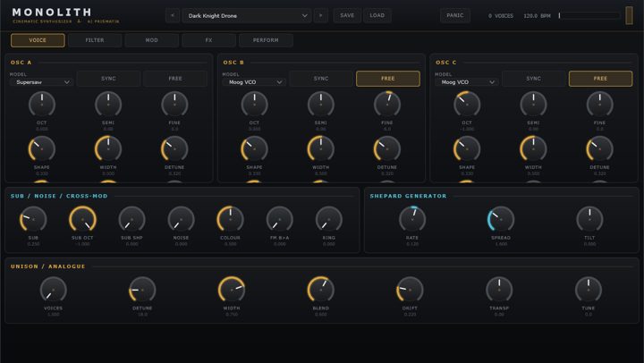The height and width of the screenshot is (363, 644).
Task: Toggle FREE on OSC A
Action: [175, 79]
